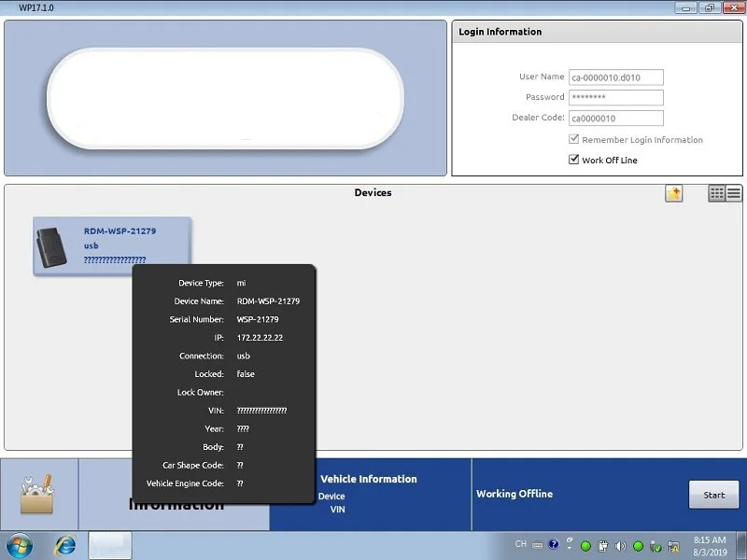Switch devices to list view
This screenshot has height=560, width=747.
(x=734, y=193)
